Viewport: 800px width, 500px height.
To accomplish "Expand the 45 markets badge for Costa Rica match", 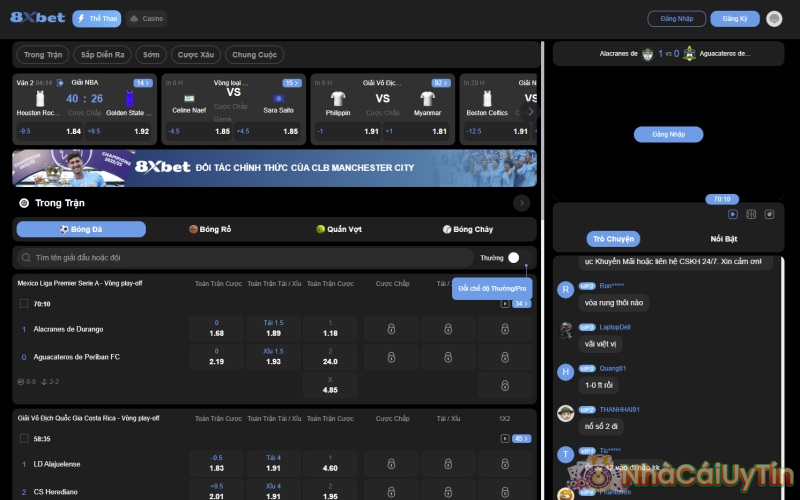I will tap(521, 438).
